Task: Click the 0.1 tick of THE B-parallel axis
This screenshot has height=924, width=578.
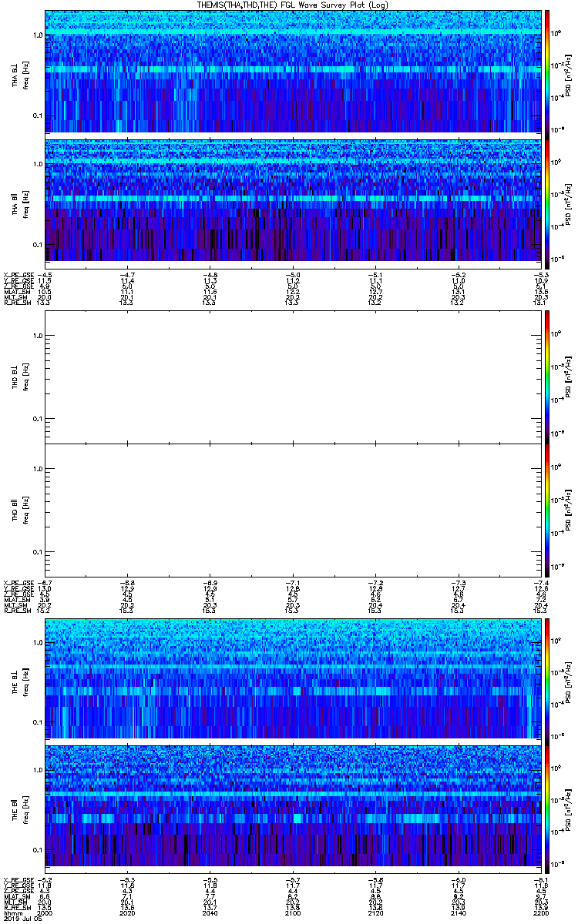Action: coord(38,850)
